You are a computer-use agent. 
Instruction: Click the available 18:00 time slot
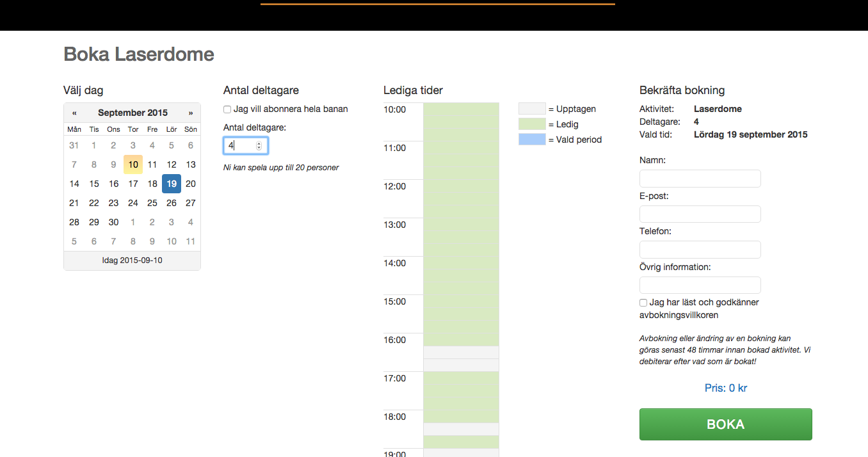click(x=461, y=416)
